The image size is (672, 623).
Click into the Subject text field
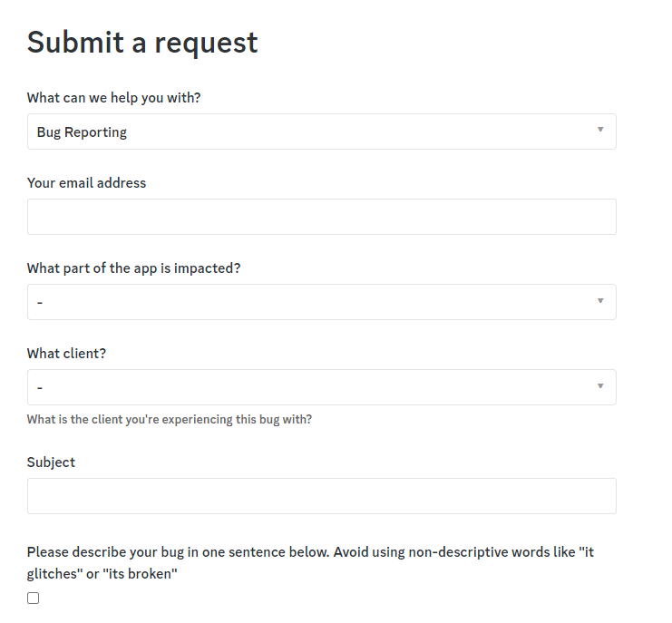[x=321, y=496]
